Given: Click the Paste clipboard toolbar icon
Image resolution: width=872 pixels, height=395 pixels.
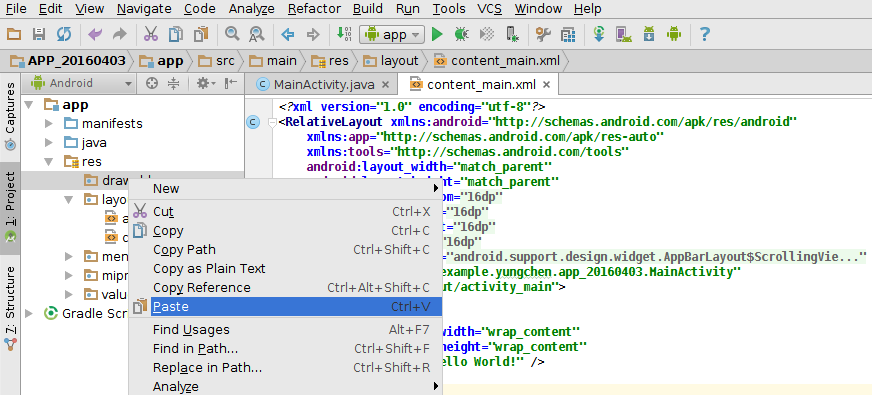Looking at the screenshot, I should click(200, 34).
